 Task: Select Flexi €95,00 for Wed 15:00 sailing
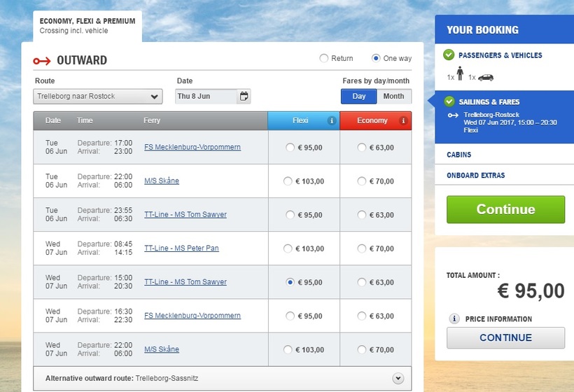(290, 282)
